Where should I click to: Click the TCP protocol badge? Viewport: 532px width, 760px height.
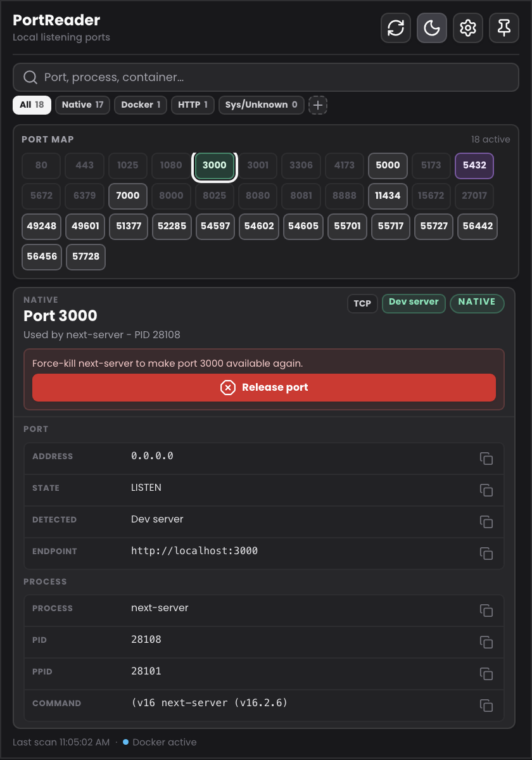(362, 303)
